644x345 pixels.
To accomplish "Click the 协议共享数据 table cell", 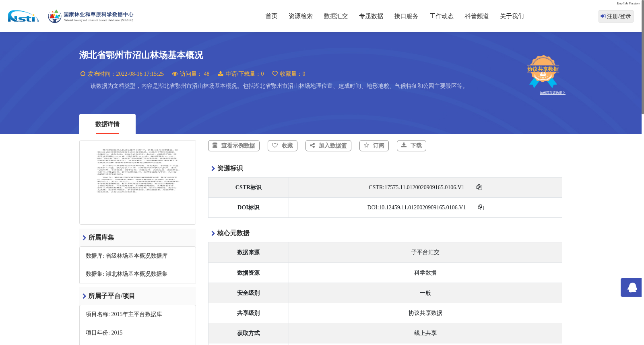I will (x=425, y=313).
